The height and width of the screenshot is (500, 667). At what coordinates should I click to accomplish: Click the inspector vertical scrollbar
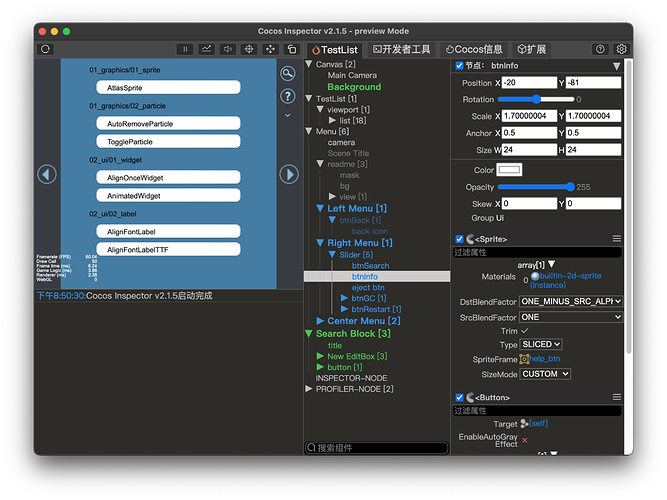(x=629, y=206)
